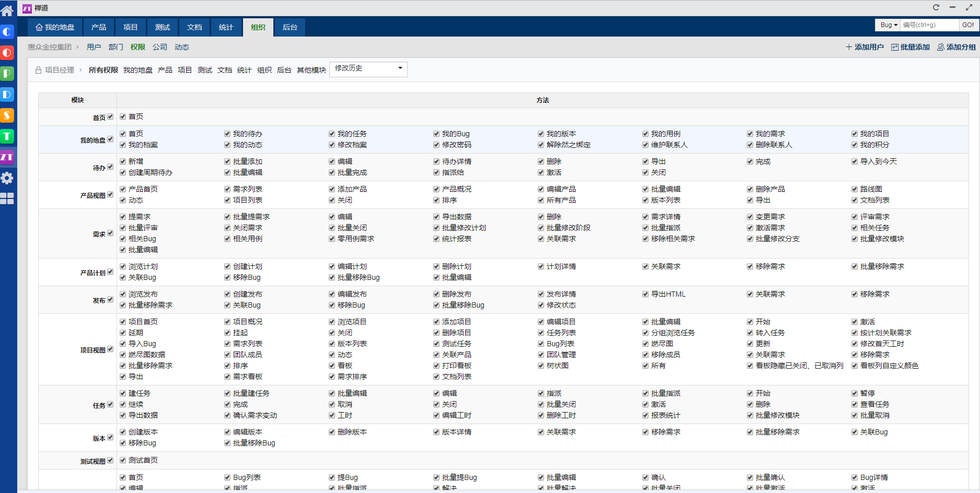Focus the 编号(ctrl+g) search field

point(930,25)
